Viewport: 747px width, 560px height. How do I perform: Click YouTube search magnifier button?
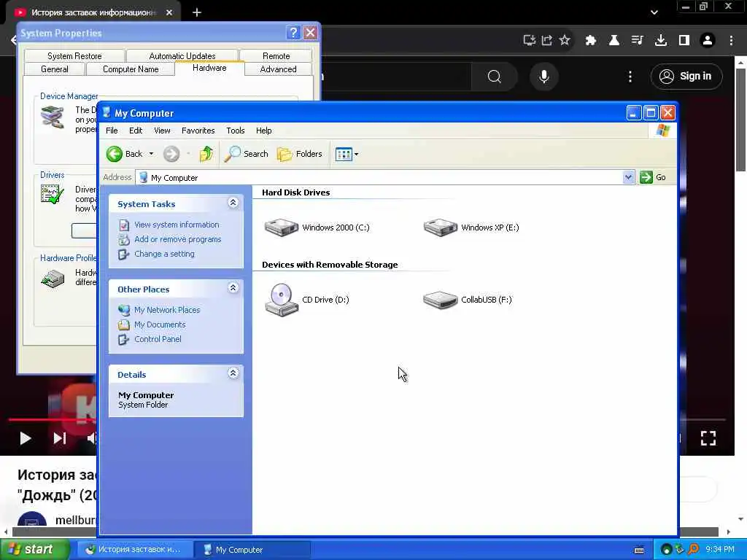[x=494, y=76]
